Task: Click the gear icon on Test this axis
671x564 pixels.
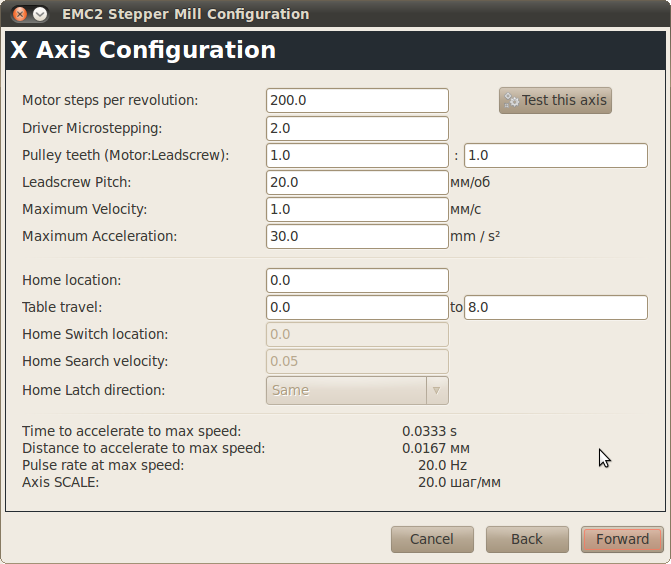Action: pyautogui.click(x=512, y=100)
